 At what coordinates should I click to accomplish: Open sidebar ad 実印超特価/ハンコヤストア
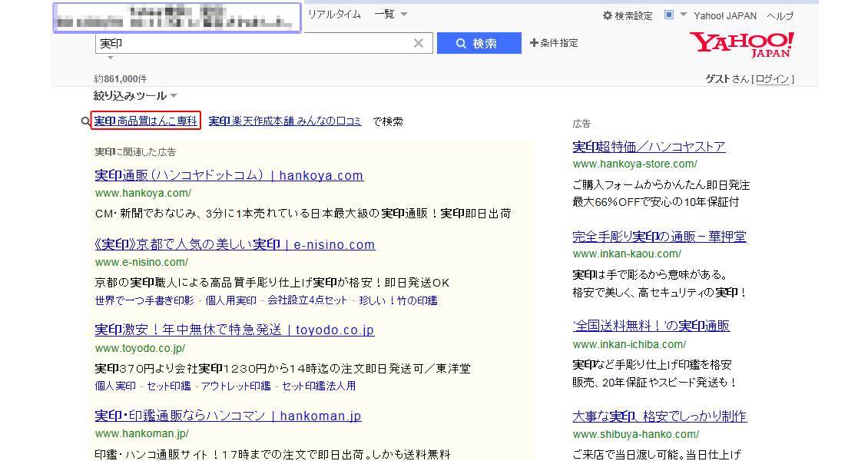(649, 146)
